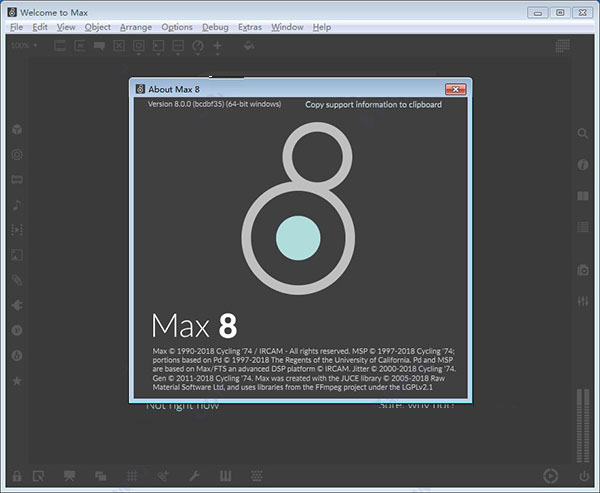This screenshot has width=600, height=493.
Task: Open the Sequences browser icon in left sidebar
Action: point(17,230)
